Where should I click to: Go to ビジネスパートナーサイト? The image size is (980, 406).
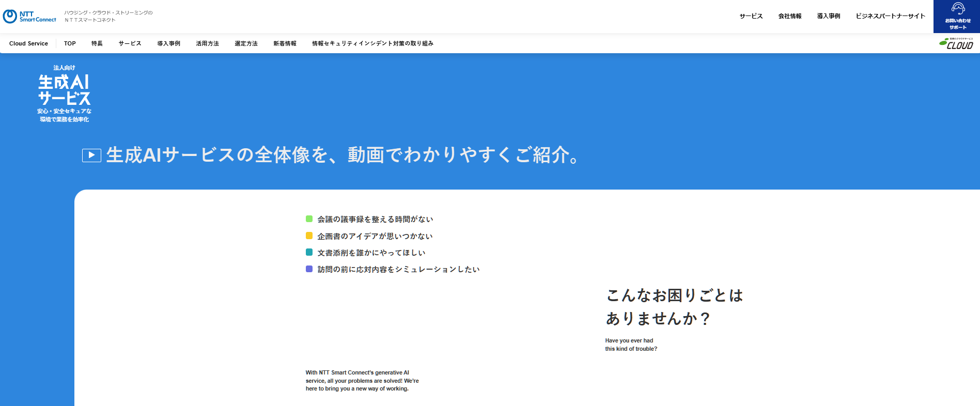pyautogui.click(x=890, y=16)
